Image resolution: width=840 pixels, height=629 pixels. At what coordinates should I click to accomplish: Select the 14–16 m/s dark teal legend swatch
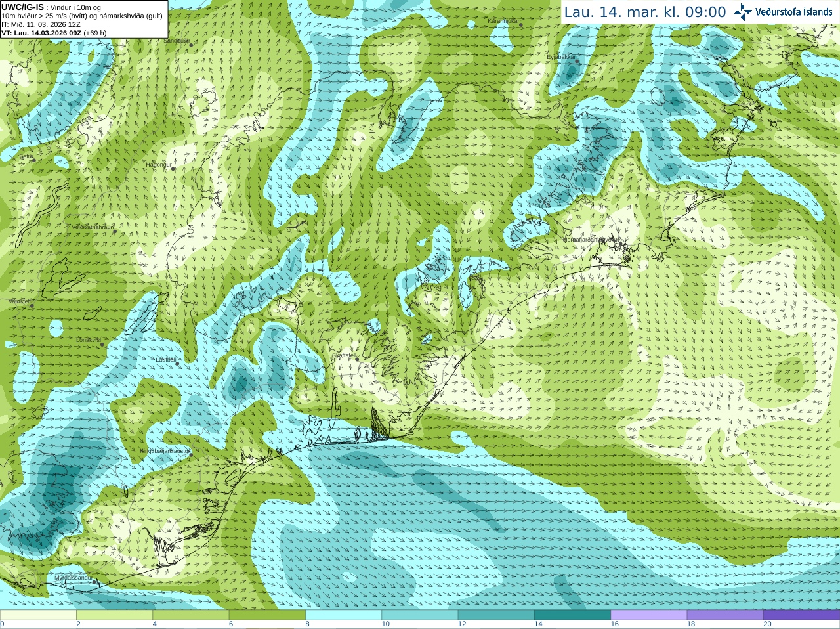(x=572, y=615)
